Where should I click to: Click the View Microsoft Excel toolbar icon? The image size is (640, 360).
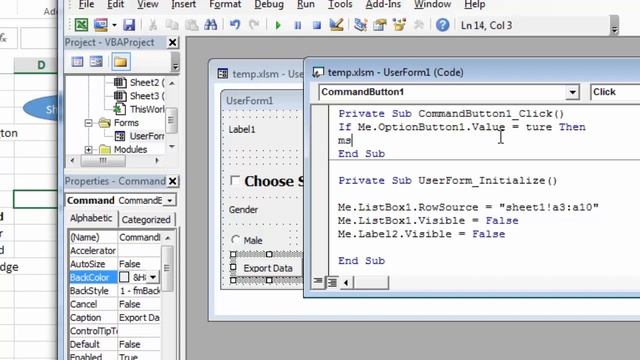tap(81, 25)
